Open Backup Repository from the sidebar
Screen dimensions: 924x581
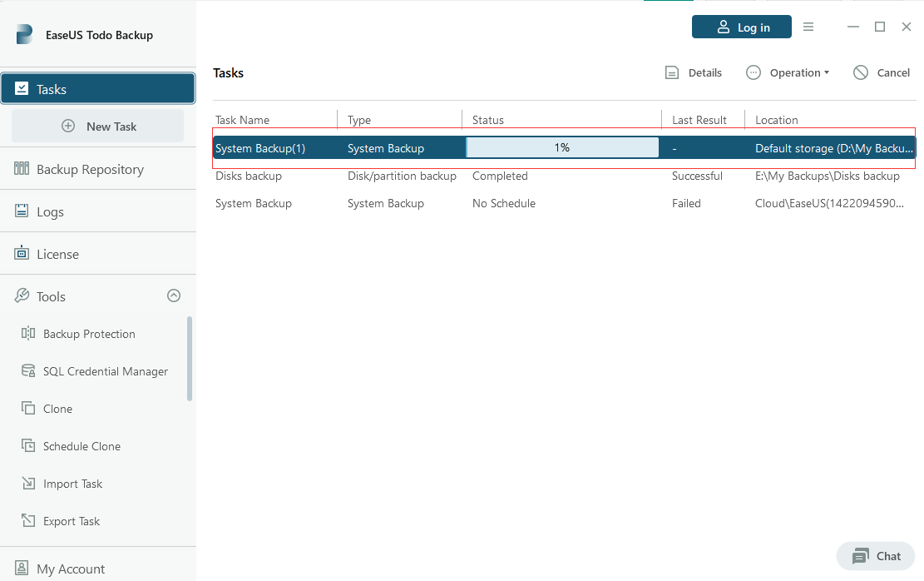point(98,169)
